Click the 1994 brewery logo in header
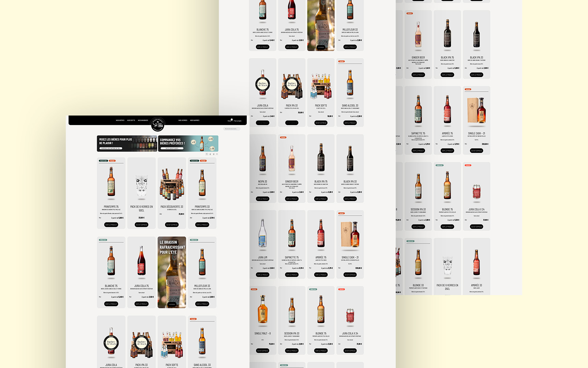 [158, 125]
